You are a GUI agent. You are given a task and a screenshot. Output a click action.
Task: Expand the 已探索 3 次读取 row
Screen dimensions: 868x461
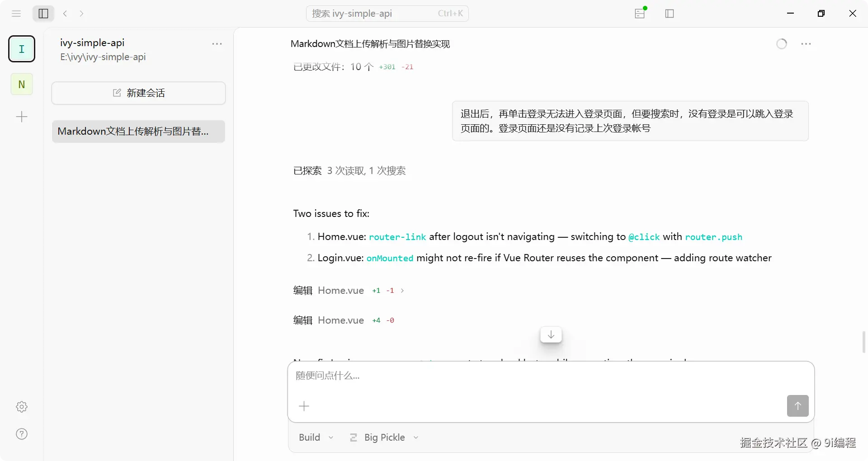349,171
